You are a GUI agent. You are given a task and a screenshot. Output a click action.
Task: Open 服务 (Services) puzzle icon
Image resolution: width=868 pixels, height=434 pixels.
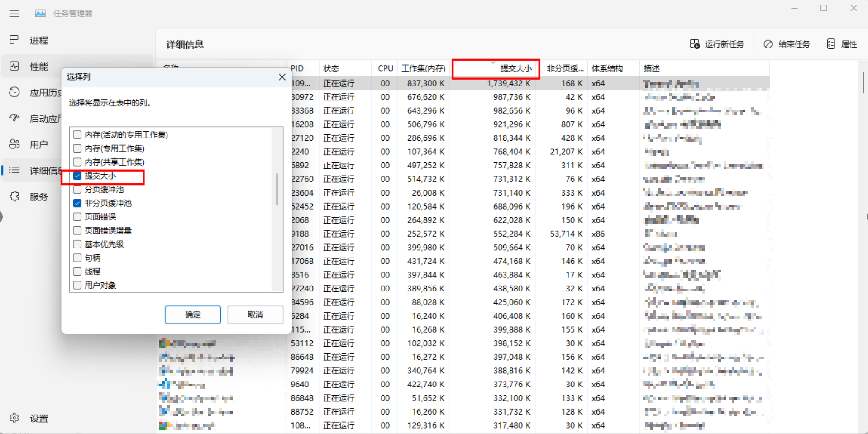(x=14, y=197)
